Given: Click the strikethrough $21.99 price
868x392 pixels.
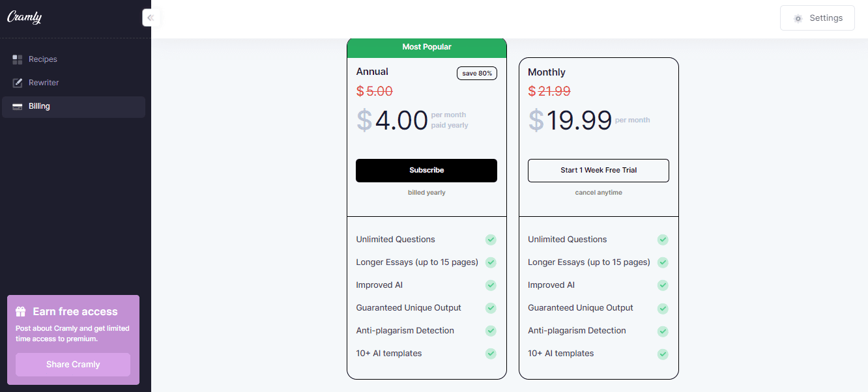Looking at the screenshot, I should point(549,91).
